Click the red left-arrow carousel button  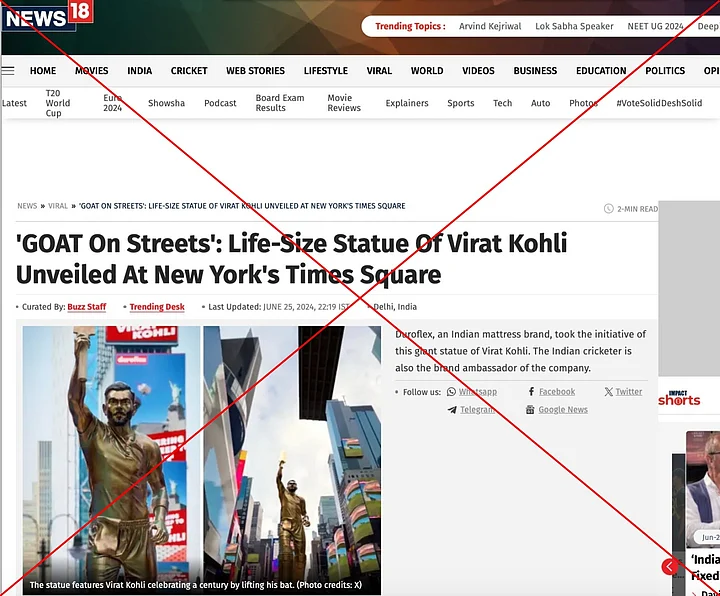click(669, 567)
